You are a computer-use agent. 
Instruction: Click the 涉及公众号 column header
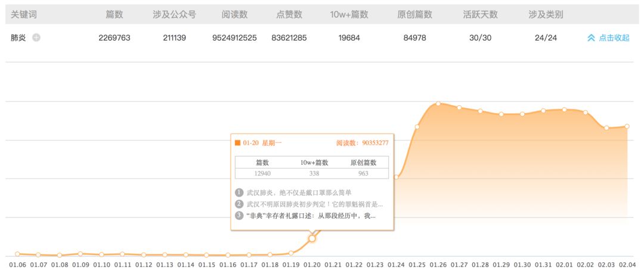click(174, 14)
